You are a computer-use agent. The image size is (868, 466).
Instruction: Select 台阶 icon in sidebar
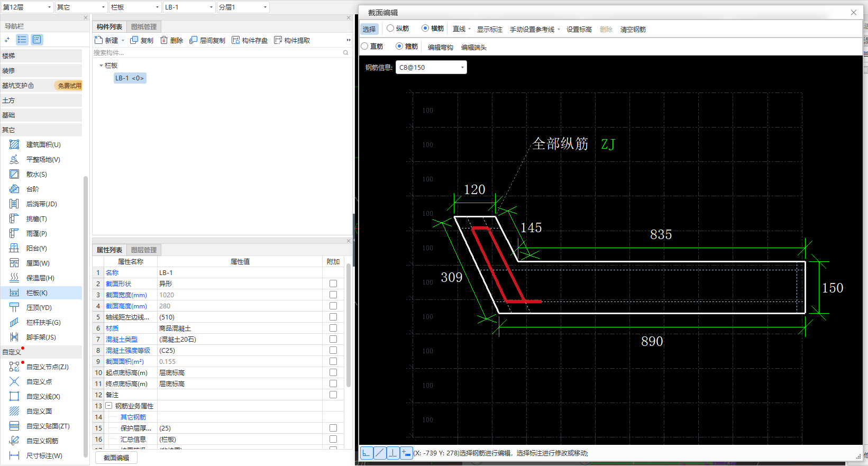(14, 189)
